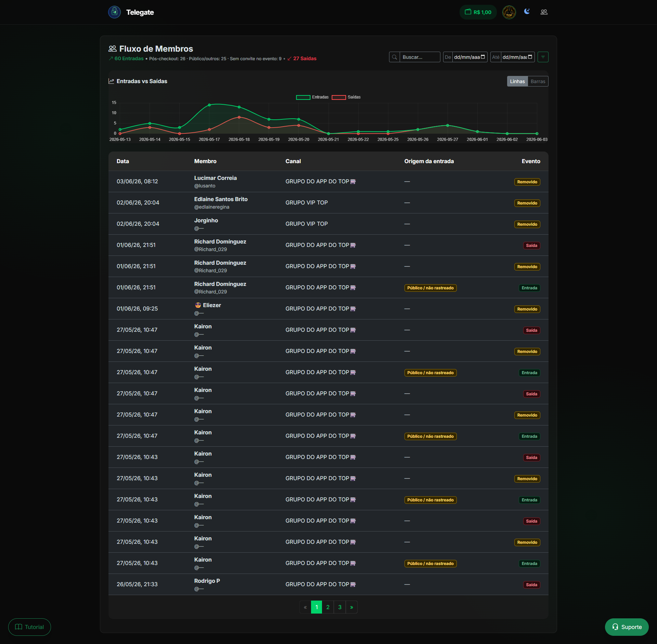Focus the Buscar search field
Screen dimensions: 657x644
click(420, 57)
